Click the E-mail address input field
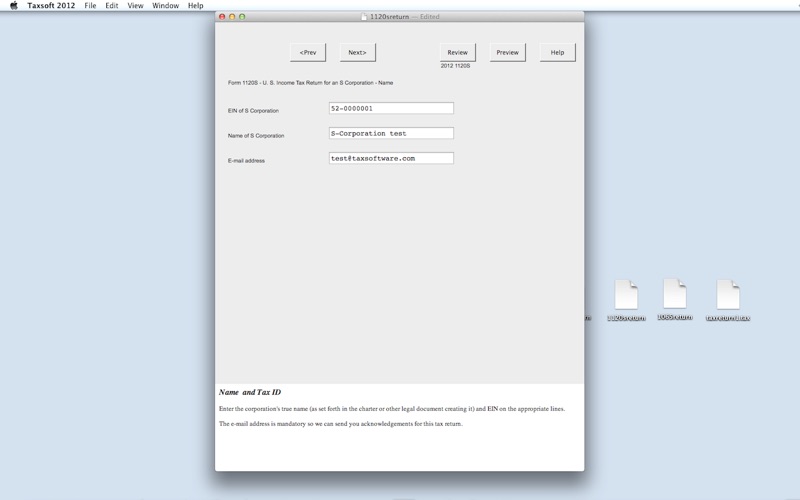 click(x=391, y=158)
